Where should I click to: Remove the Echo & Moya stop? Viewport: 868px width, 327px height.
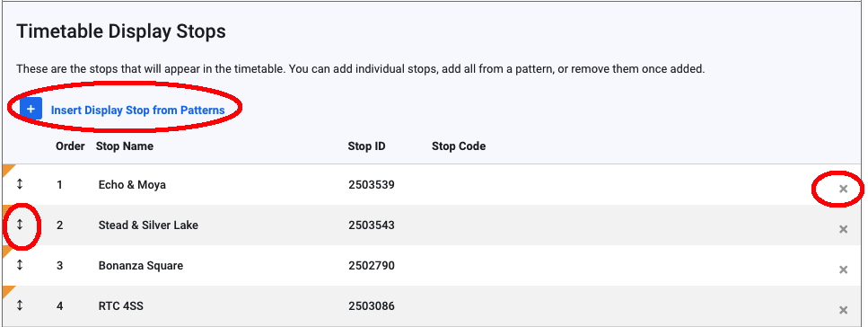tap(843, 189)
